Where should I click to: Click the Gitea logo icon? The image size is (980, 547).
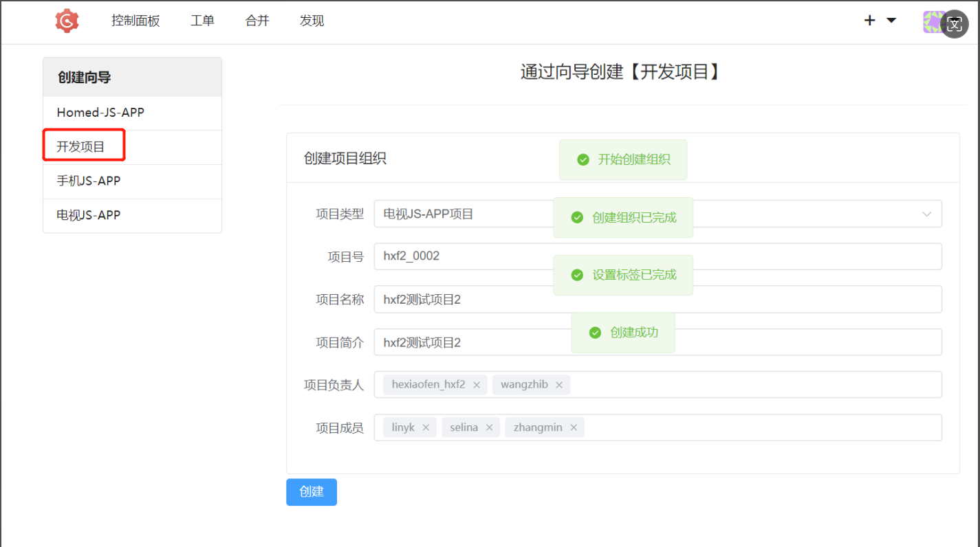(67, 21)
